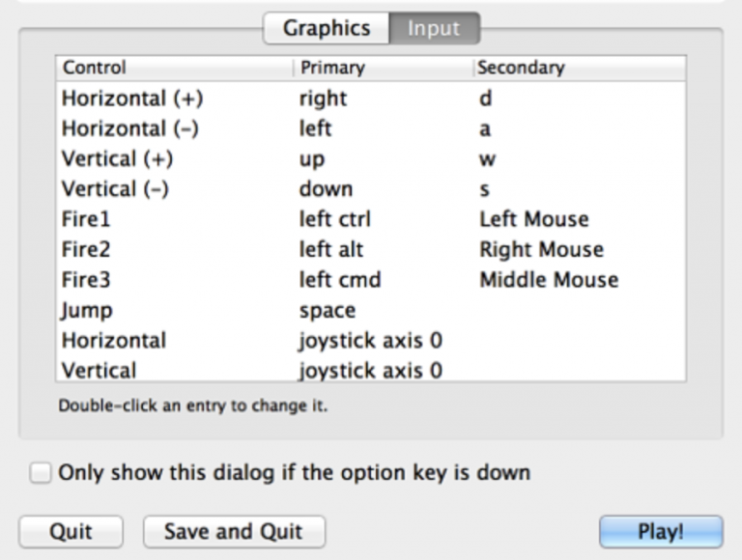This screenshot has width=742, height=560.
Task: Start the game with Play! button
Action: 660,531
